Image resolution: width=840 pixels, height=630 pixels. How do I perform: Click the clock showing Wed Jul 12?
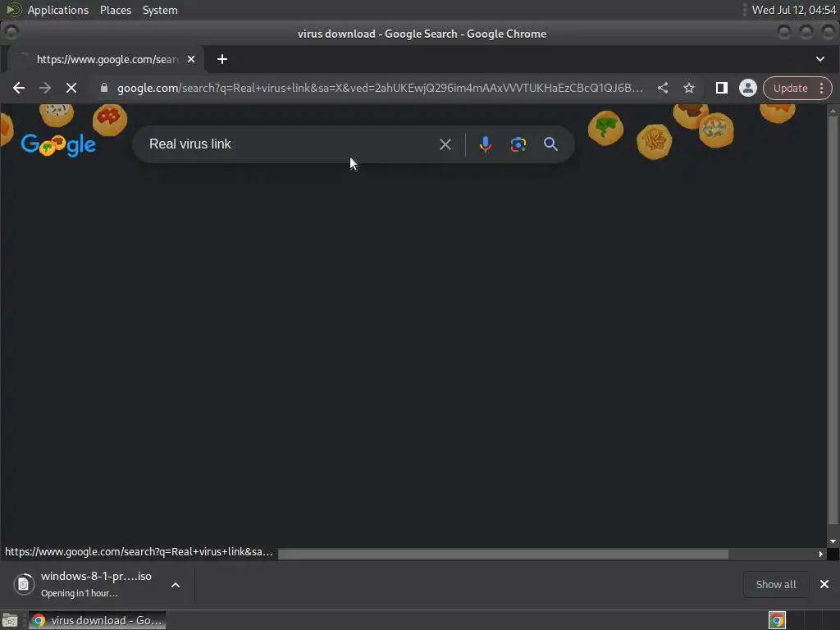pyautogui.click(x=794, y=10)
